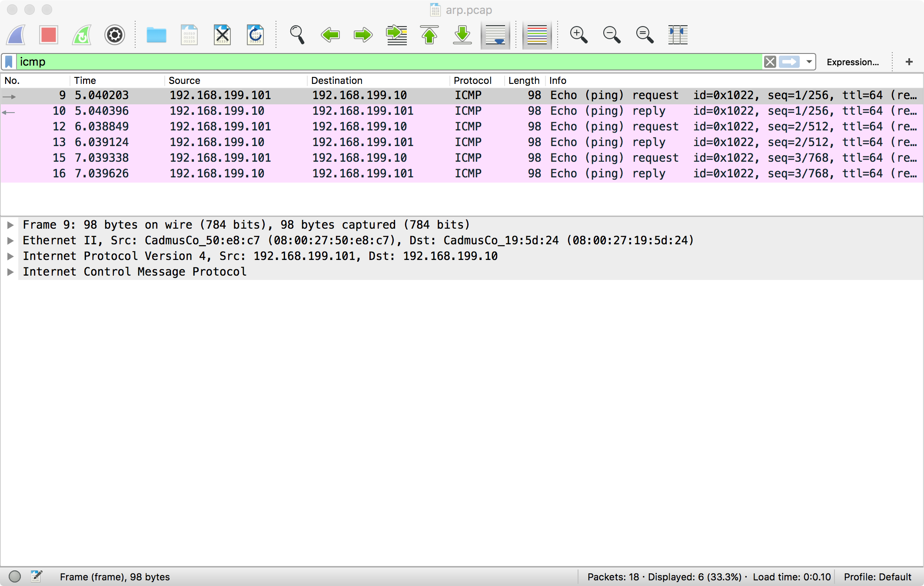This screenshot has height=586, width=924.
Task: Open the Expression… filter builder
Action: pos(852,62)
